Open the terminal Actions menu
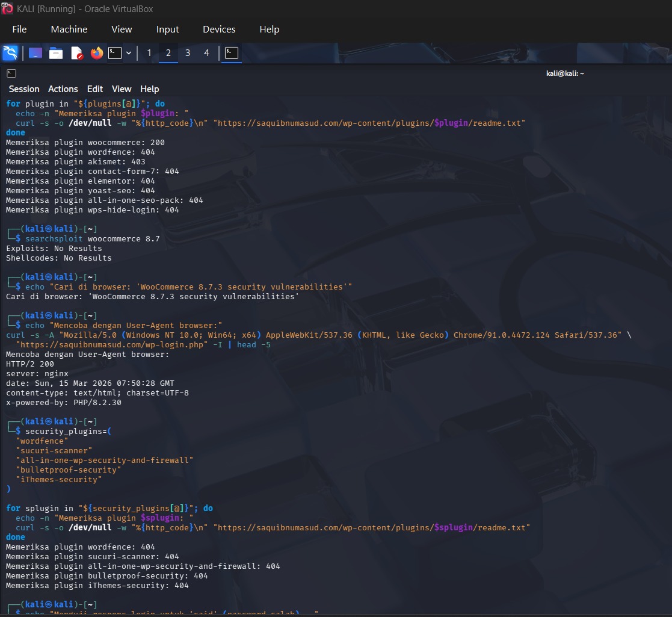 [x=63, y=89]
